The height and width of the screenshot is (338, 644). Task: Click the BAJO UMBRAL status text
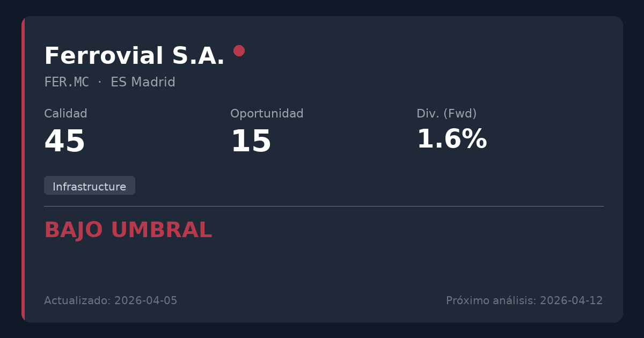pos(128,230)
